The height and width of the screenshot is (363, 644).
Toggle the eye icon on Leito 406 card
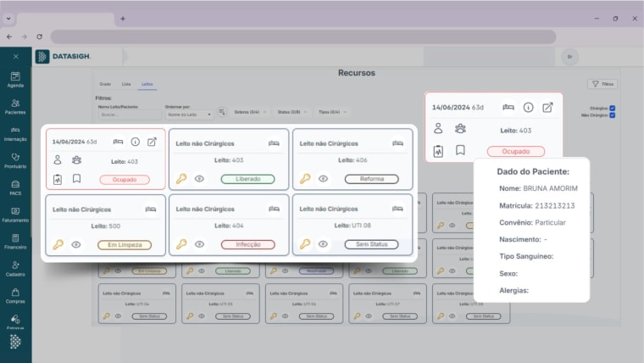[323, 178]
